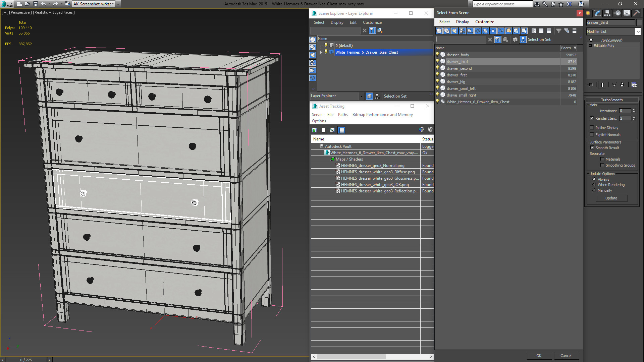Image resolution: width=644 pixels, height=362 pixels.
Task: Click the Save File icon in top toolbar
Action: tap(35, 4)
